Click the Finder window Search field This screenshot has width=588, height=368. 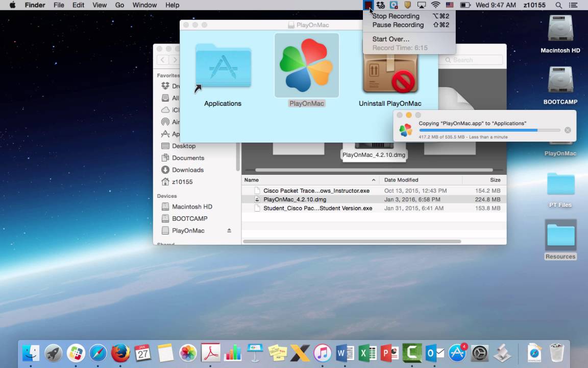click(472, 60)
